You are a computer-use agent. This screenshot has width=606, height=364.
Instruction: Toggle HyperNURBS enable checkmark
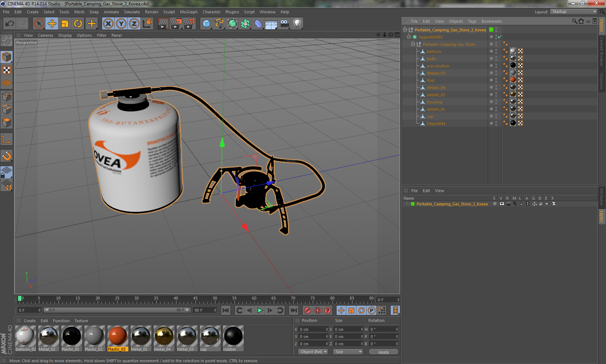tap(500, 37)
